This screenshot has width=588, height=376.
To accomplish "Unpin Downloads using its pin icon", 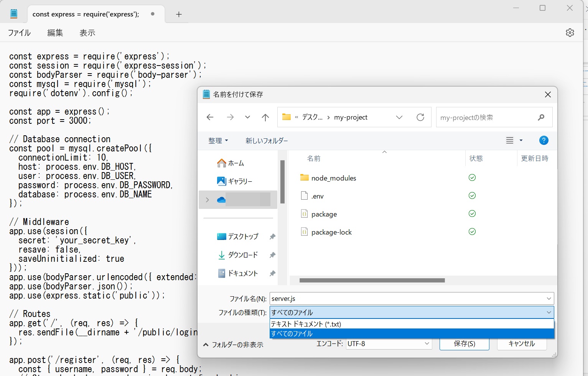I will pyautogui.click(x=272, y=255).
